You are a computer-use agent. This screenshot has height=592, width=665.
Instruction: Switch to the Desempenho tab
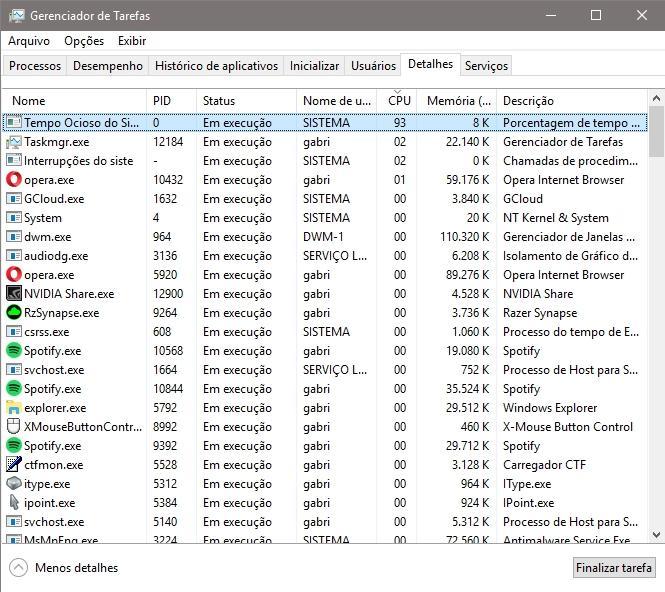108,66
